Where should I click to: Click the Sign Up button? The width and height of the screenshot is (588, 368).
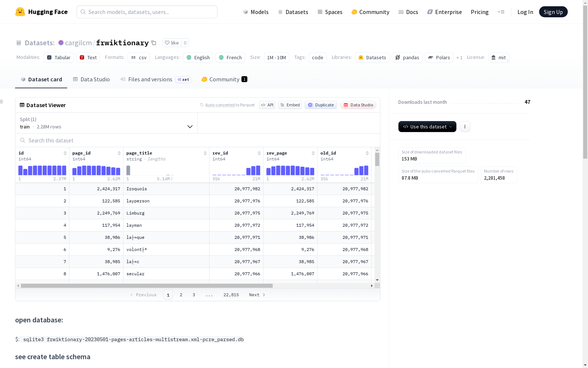pos(553,12)
